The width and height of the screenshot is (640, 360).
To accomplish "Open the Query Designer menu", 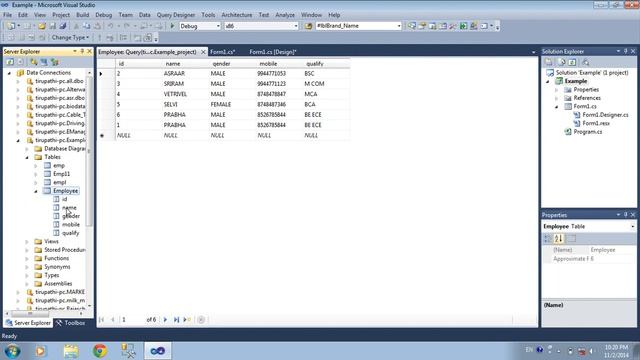I will point(176,15).
